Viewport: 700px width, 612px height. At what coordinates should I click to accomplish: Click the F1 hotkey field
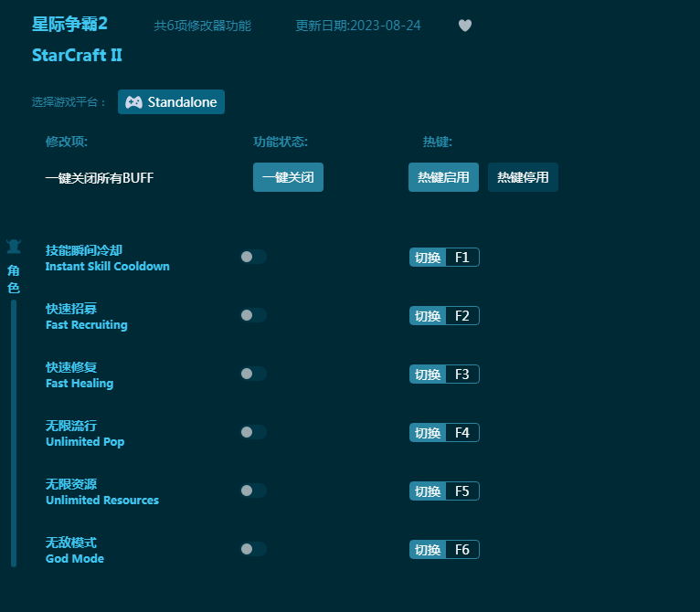[462, 257]
